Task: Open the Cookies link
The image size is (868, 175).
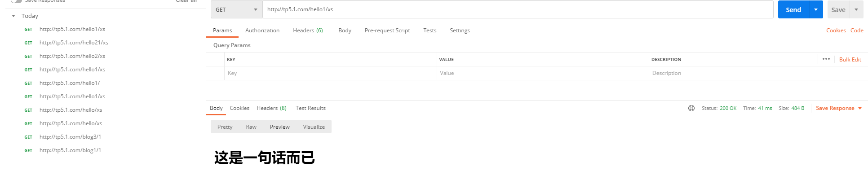Action: (836, 31)
